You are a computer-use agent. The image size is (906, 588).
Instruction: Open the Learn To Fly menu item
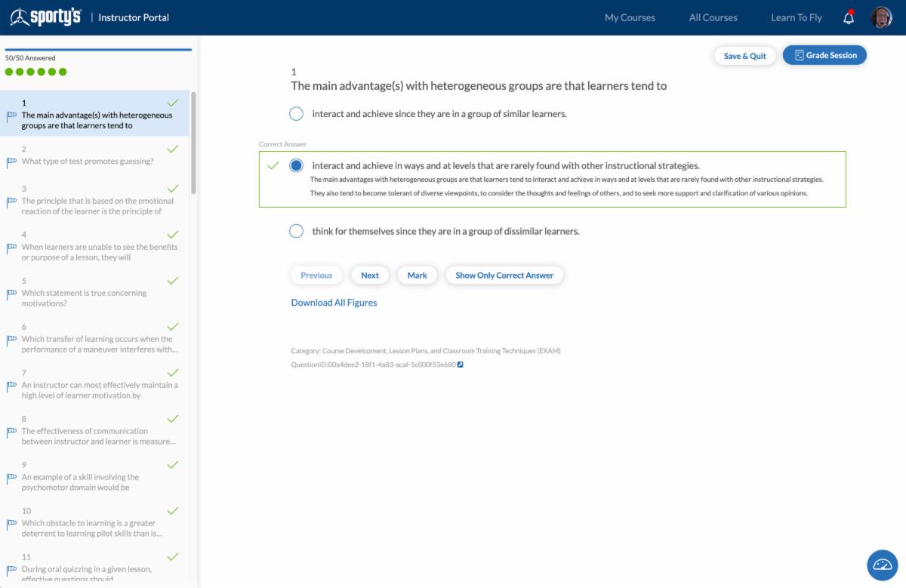796,17
